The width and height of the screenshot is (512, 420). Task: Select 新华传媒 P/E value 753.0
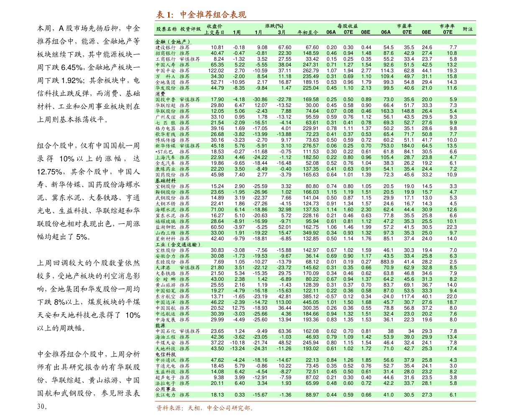[387, 146]
